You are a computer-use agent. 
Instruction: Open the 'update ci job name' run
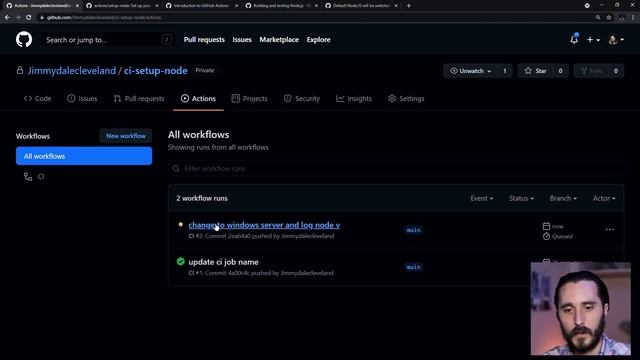click(x=223, y=262)
